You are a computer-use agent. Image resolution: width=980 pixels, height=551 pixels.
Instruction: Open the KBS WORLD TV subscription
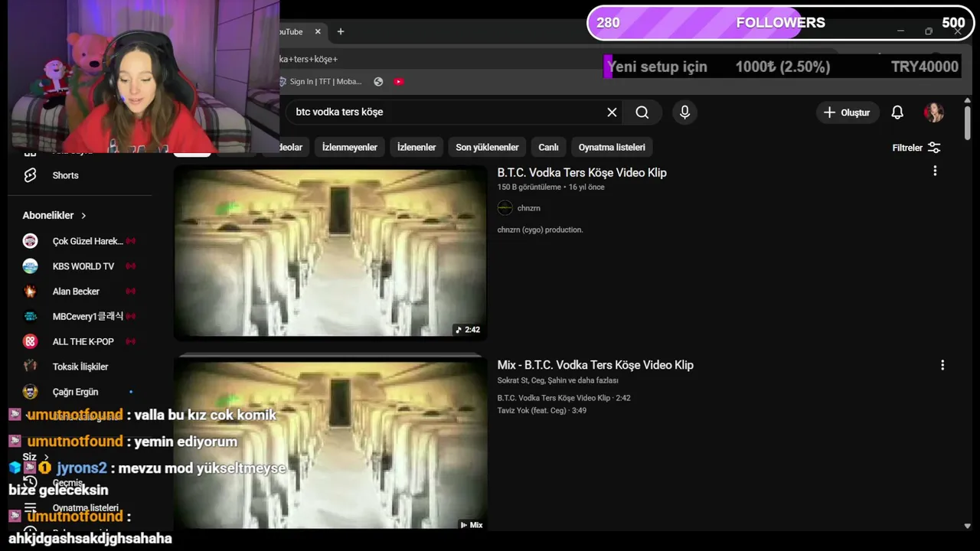(83, 266)
